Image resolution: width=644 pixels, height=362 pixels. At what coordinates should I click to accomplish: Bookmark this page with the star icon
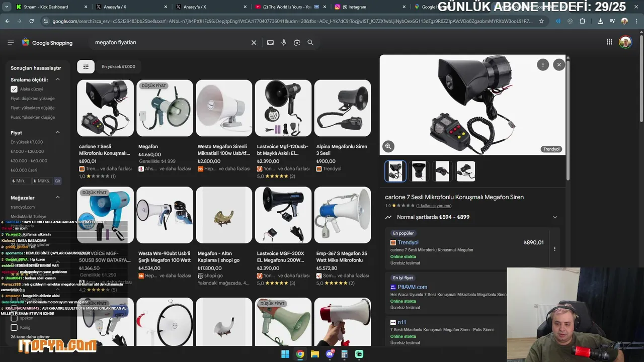pos(541,21)
